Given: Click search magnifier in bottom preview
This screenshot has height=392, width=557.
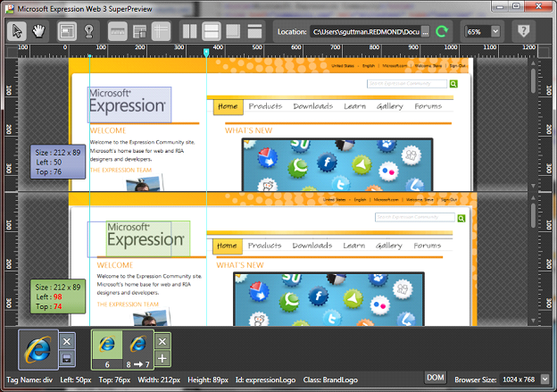Looking at the screenshot, I should tap(461, 218).
